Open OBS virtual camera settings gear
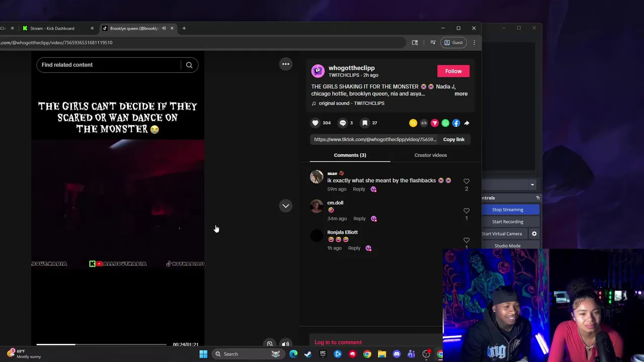The height and width of the screenshot is (362, 644). (534, 234)
